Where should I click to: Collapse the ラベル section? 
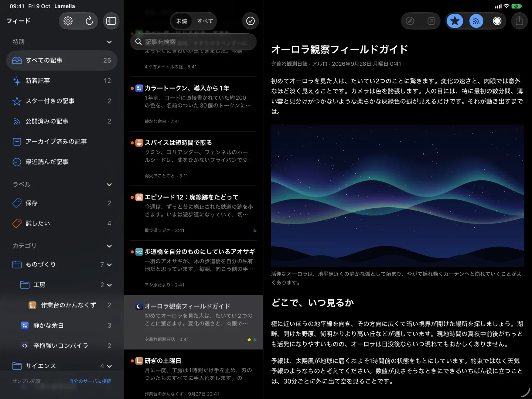[x=109, y=184]
